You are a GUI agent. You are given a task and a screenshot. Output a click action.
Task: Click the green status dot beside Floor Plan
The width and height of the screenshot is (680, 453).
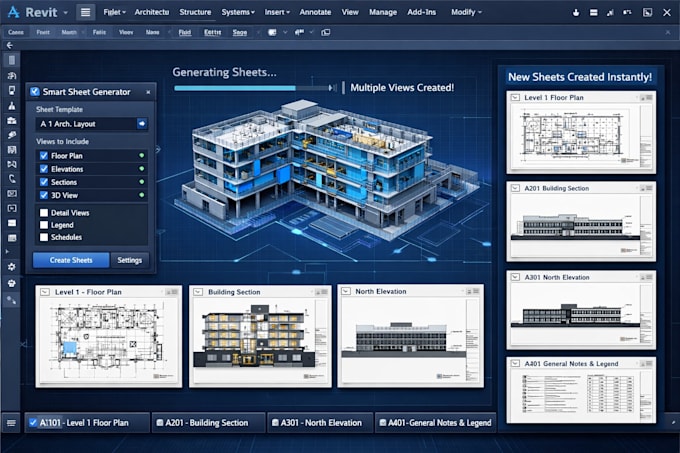[142, 155]
